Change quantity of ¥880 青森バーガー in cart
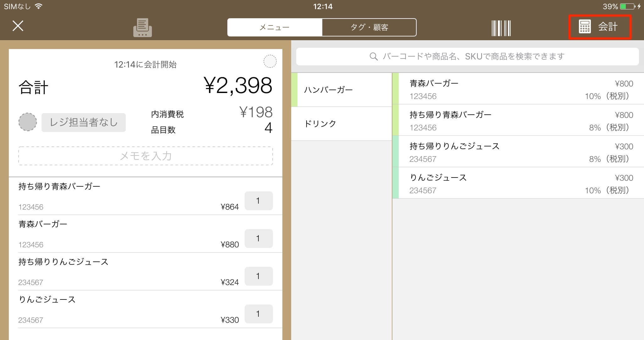 pyautogui.click(x=258, y=239)
